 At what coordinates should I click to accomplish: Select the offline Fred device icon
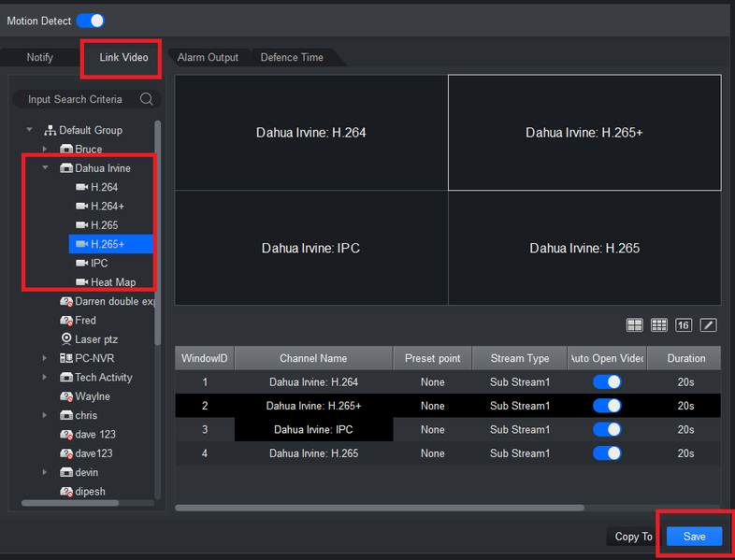point(66,321)
